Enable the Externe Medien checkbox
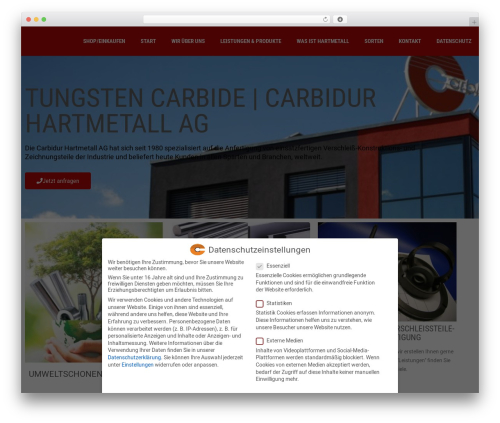This screenshot has height=423, width=500. click(x=260, y=341)
